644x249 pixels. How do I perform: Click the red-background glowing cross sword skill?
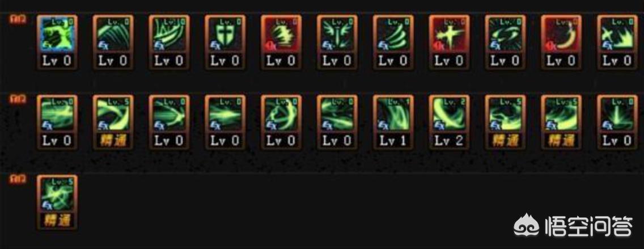[449, 35]
